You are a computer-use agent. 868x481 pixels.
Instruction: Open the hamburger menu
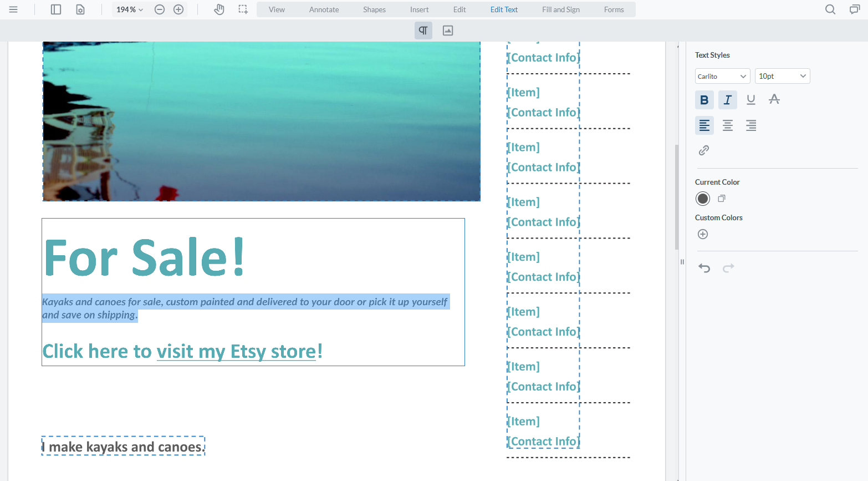pos(14,9)
